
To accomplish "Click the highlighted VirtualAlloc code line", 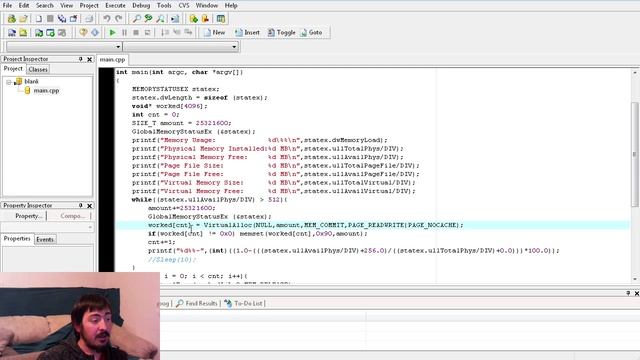I will coord(372,225).
